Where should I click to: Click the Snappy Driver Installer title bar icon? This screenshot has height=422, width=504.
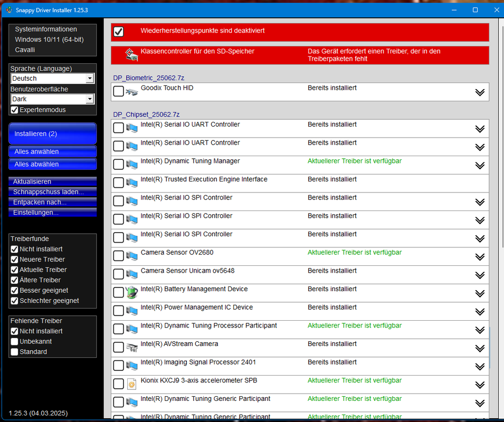9,10
